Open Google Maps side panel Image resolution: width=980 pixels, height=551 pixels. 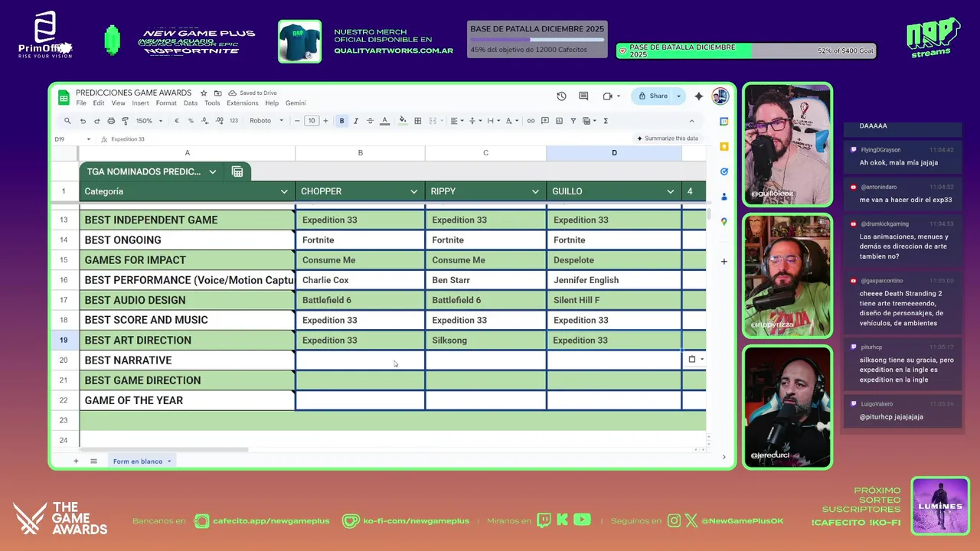click(x=724, y=222)
